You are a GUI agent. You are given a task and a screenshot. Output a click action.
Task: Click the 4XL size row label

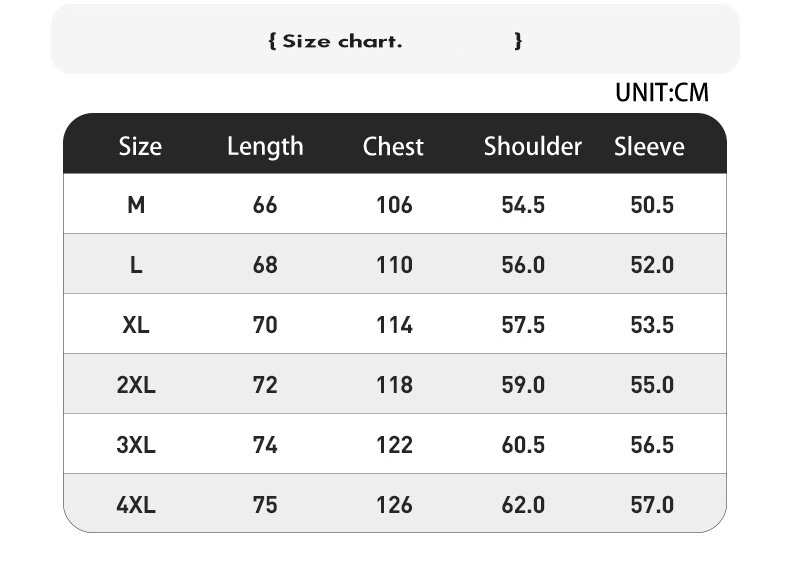tap(136, 505)
